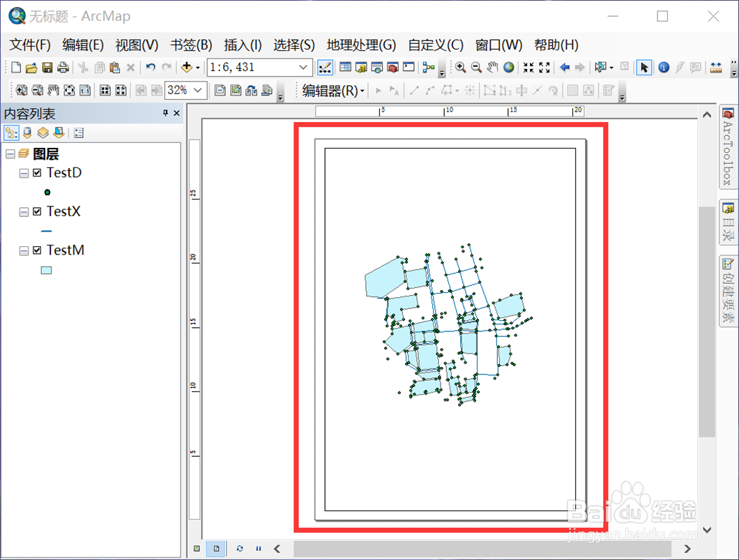Screen dimensions: 739x560
Task: Open table of contents Options
Action: click(x=79, y=133)
